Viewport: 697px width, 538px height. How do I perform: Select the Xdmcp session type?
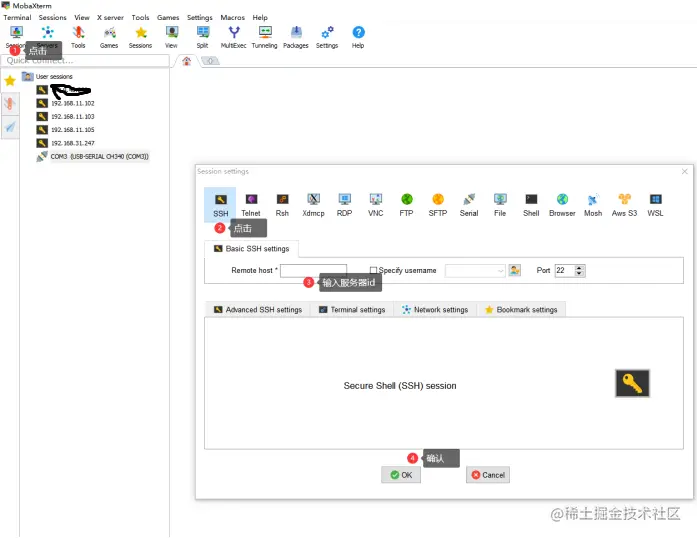point(313,205)
